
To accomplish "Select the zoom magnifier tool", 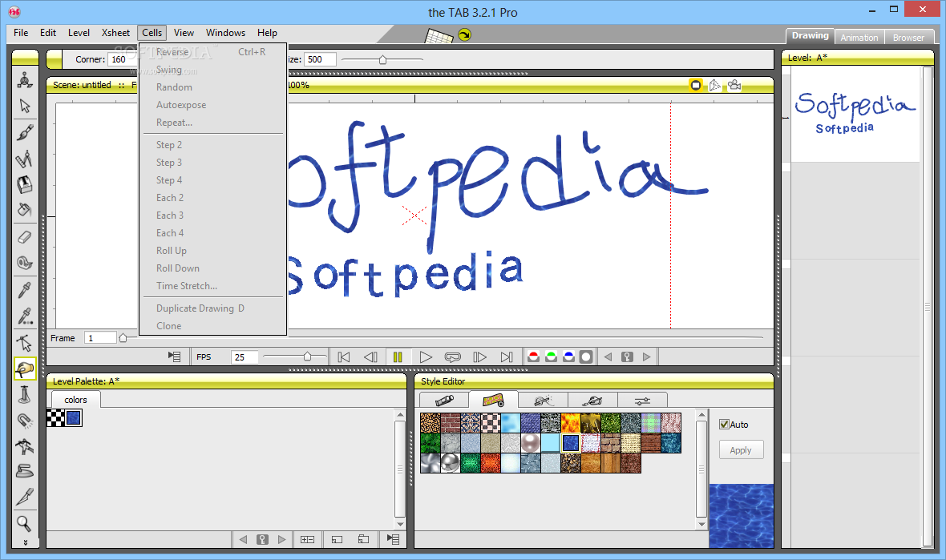I will click(x=25, y=523).
